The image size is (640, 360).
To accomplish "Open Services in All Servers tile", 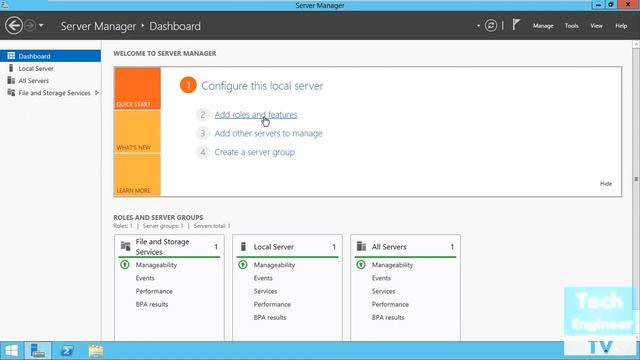I will [x=383, y=291].
